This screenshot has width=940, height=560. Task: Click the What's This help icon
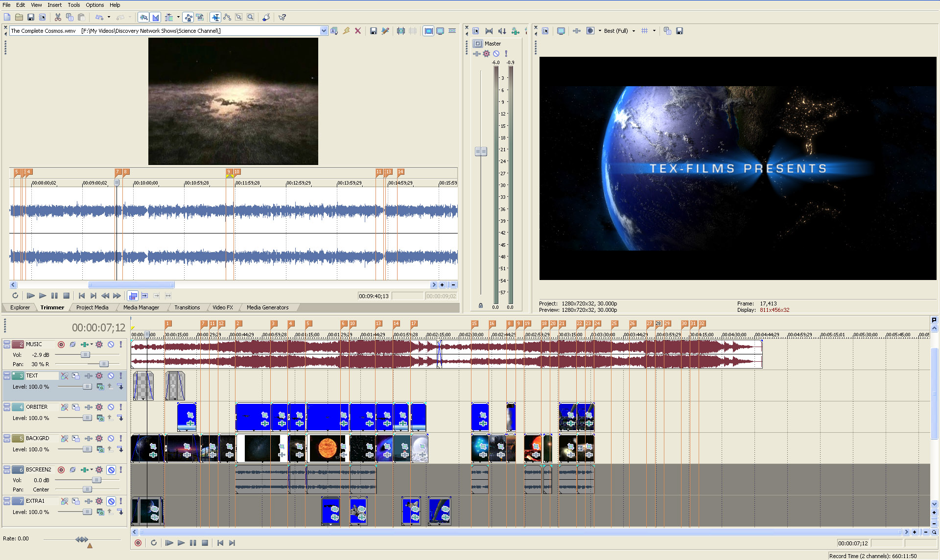click(282, 17)
